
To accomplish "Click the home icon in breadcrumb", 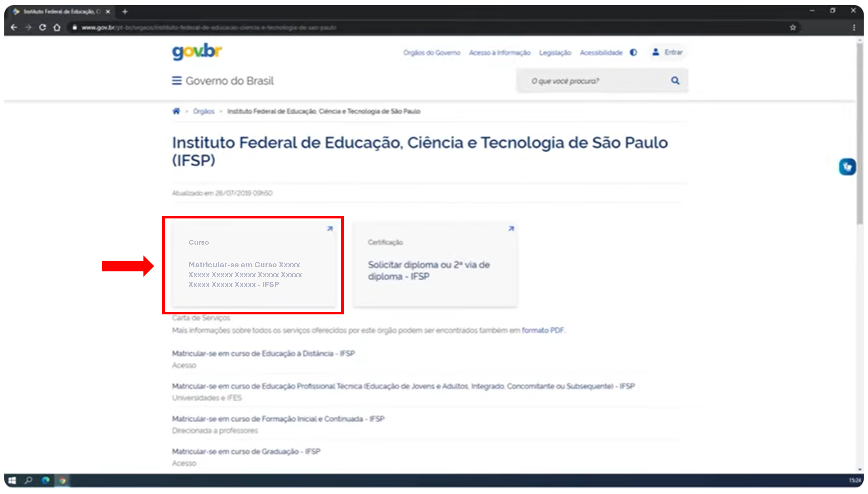I will (176, 111).
